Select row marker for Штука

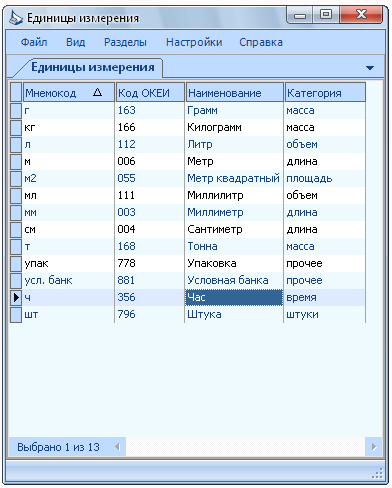point(16,314)
